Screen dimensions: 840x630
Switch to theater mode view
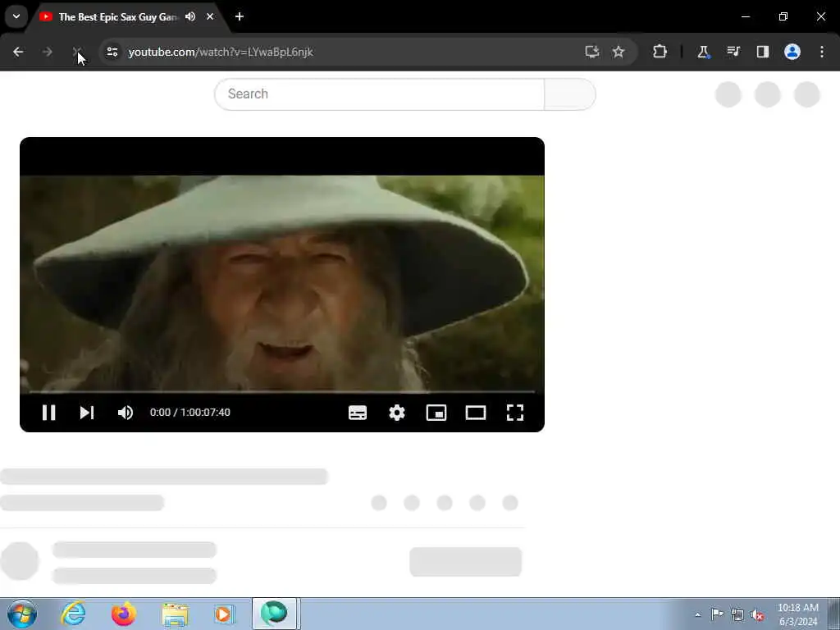476,413
